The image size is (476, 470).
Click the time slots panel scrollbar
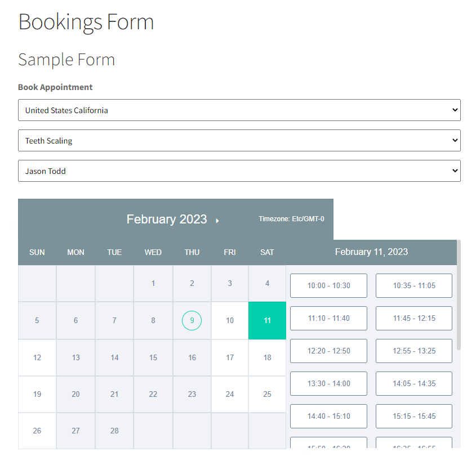click(x=459, y=296)
